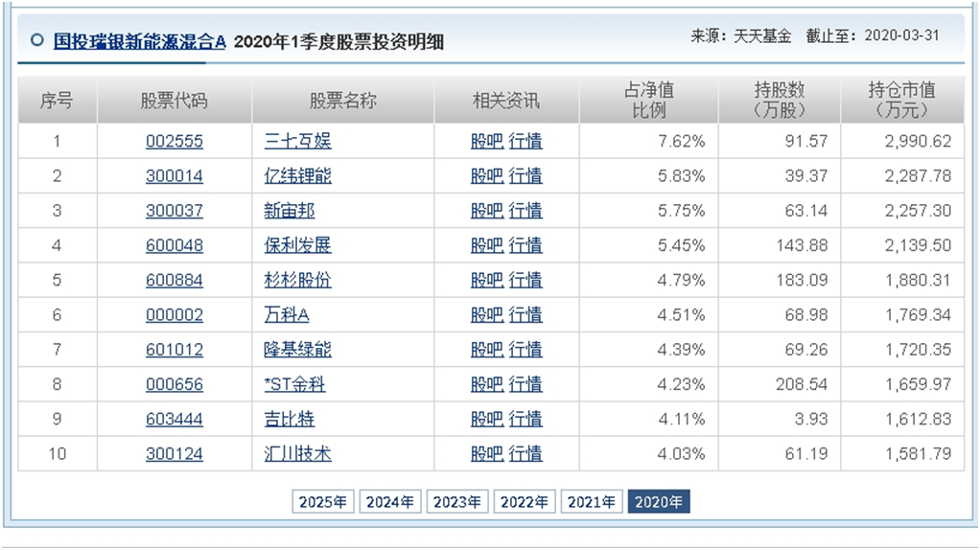The image size is (980, 550).
Task: Open 行情 link for 隆基绿能 row
Action: pos(525,349)
